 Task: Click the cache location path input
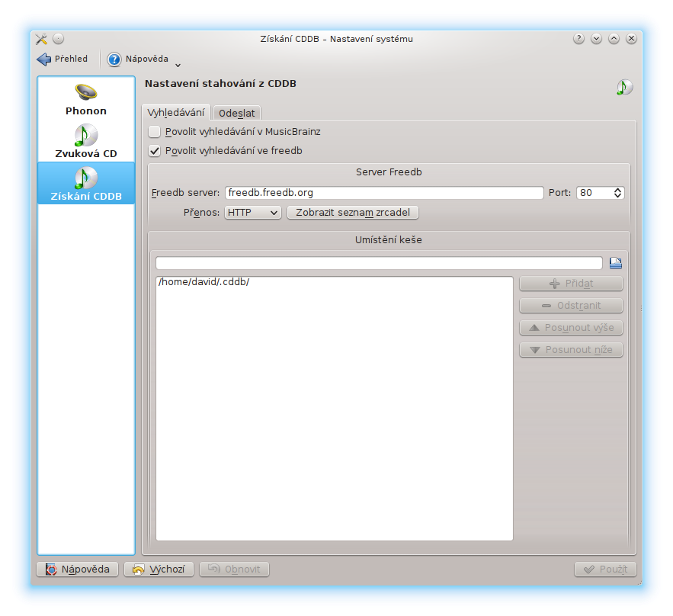point(379,263)
